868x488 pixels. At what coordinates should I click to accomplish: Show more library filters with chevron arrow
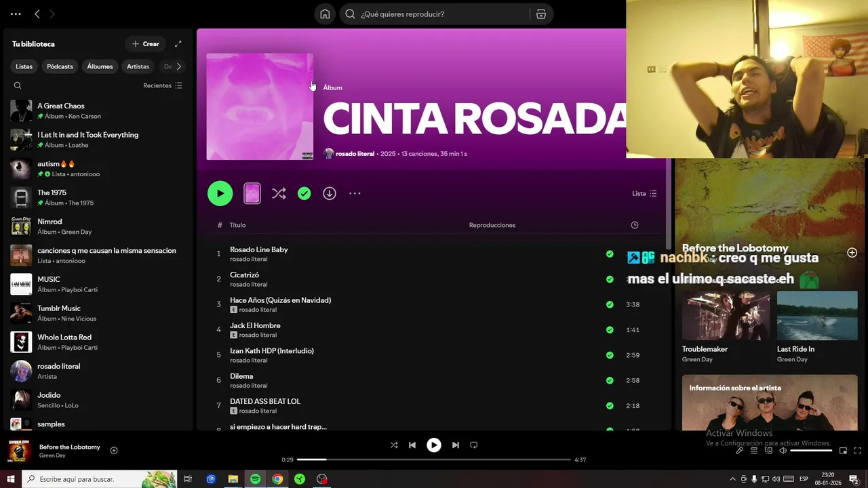(179, 66)
